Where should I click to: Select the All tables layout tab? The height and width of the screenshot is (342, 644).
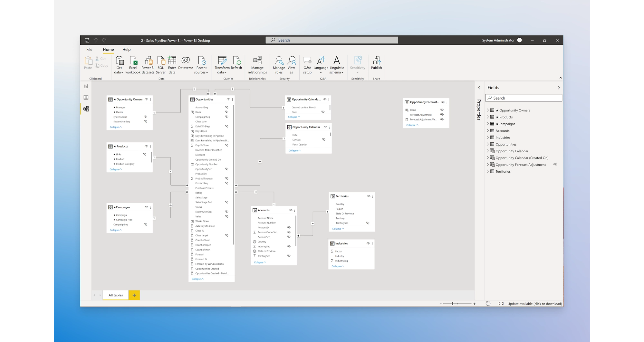coord(116,295)
